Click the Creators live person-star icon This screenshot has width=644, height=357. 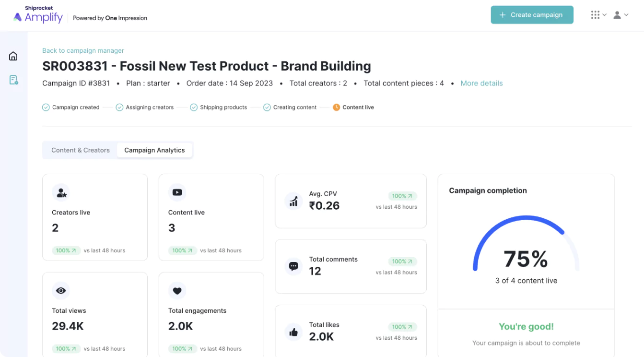(x=61, y=193)
